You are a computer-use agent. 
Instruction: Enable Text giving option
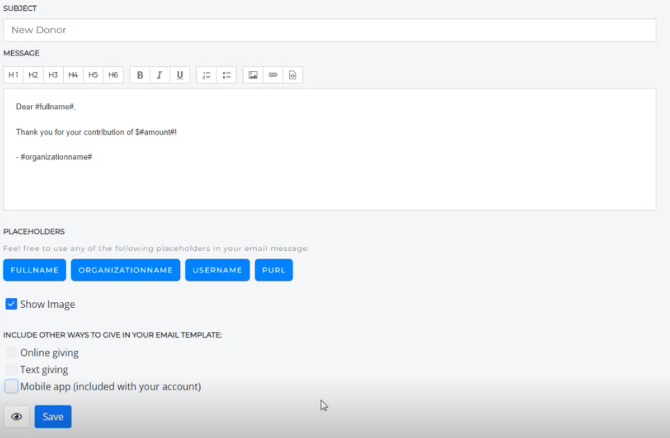(x=11, y=369)
